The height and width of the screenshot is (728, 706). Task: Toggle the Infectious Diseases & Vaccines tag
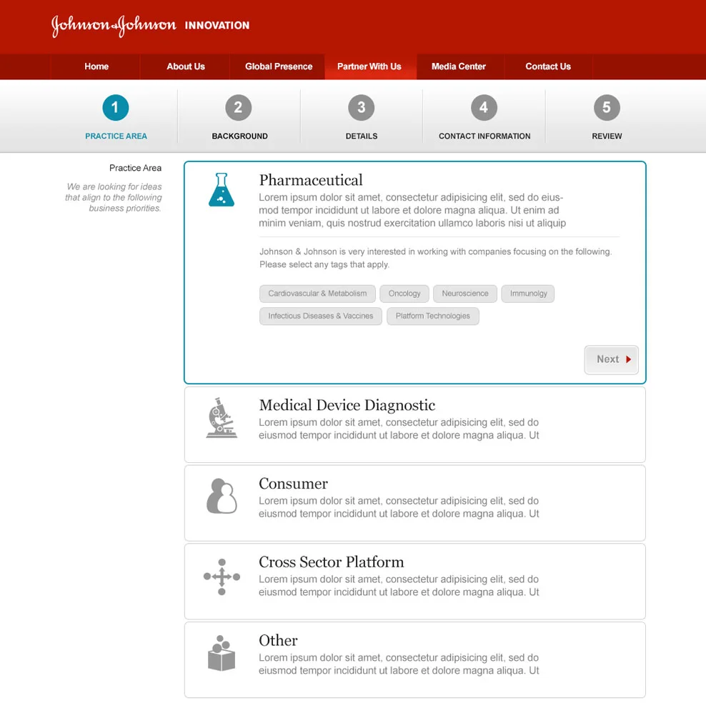(320, 316)
